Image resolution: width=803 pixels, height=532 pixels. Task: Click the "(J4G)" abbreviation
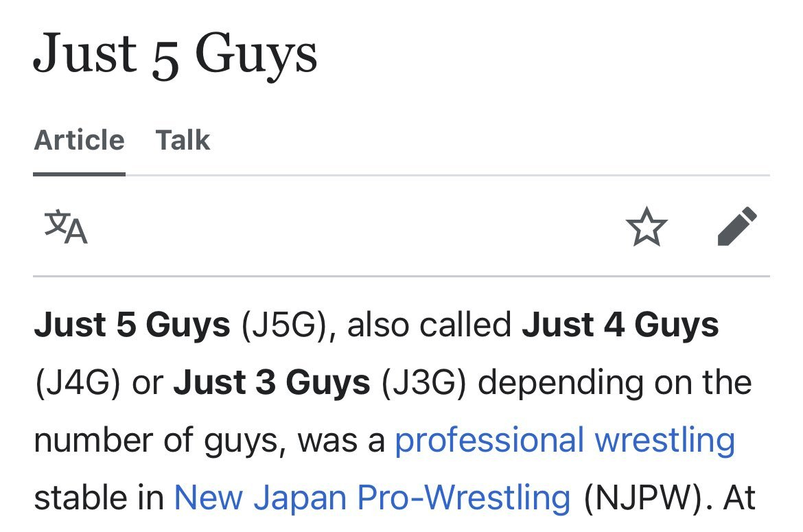pos(78,382)
